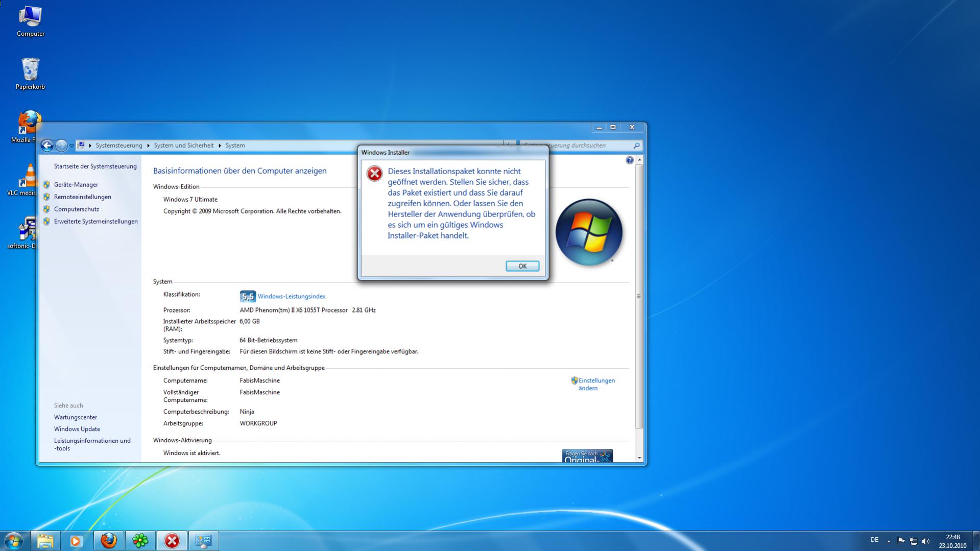980x551 pixels.
Task: Open the Windows Start menu orb
Action: (14, 541)
